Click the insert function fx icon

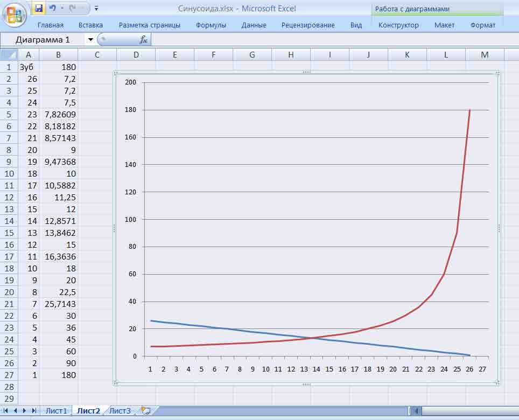pyautogui.click(x=144, y=39)
